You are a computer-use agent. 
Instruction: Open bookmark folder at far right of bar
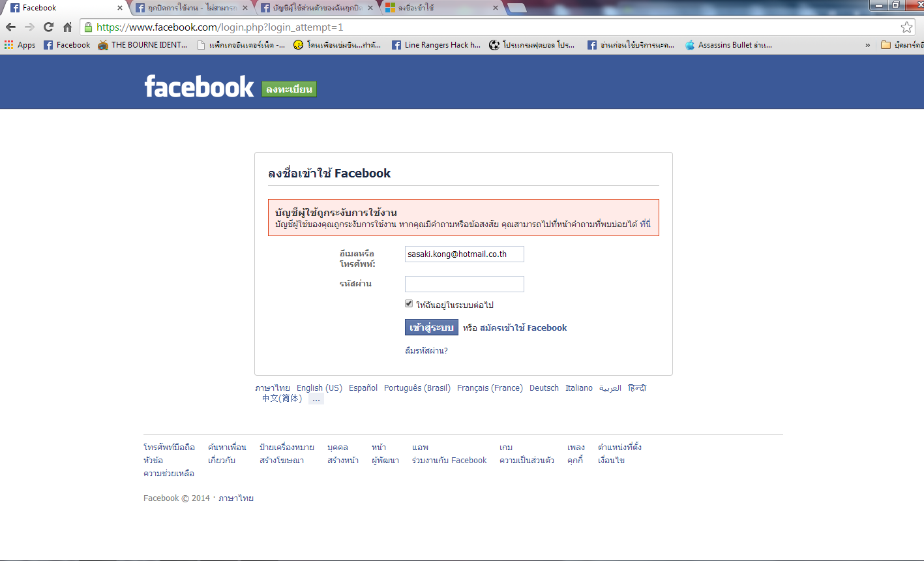(901, 45)
